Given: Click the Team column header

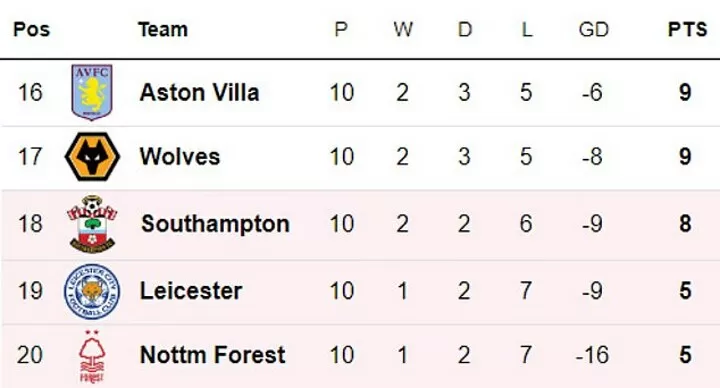Looking at the screenshot, I should 163,30.
